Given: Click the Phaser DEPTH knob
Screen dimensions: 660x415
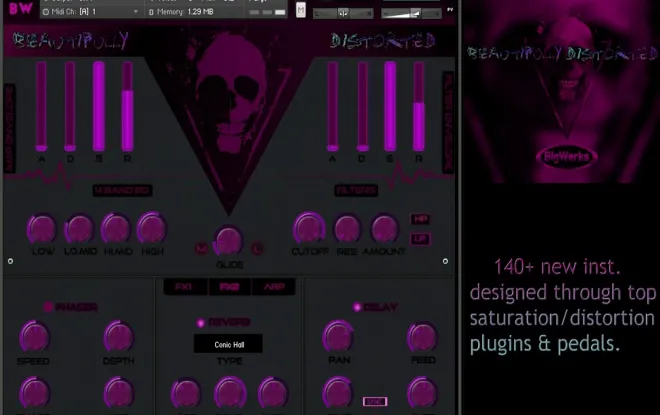Looking at the screenshot, I should tap(119, 336).
